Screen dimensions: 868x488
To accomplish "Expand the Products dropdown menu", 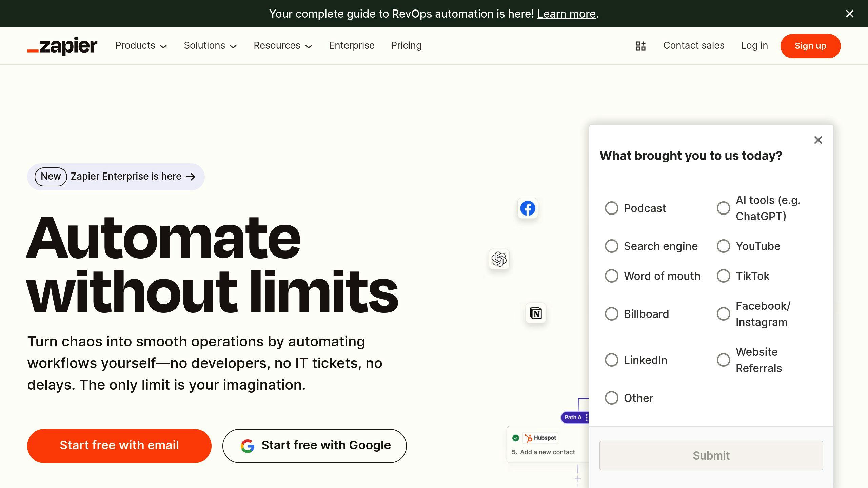I will [140, 46].
